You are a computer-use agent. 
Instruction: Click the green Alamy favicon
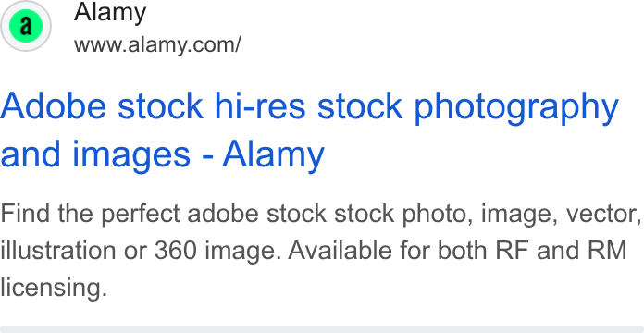pyautogui.click(x=26, y=26)
